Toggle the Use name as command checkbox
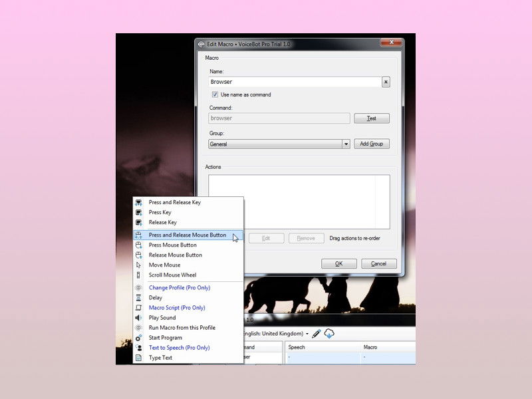 (x=215, y=94)
